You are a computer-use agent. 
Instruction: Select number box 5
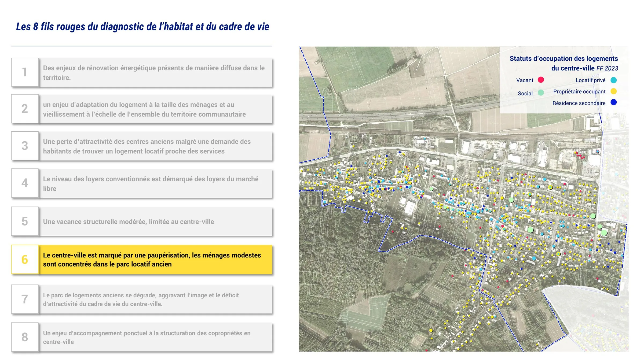(x=25, y=221)
